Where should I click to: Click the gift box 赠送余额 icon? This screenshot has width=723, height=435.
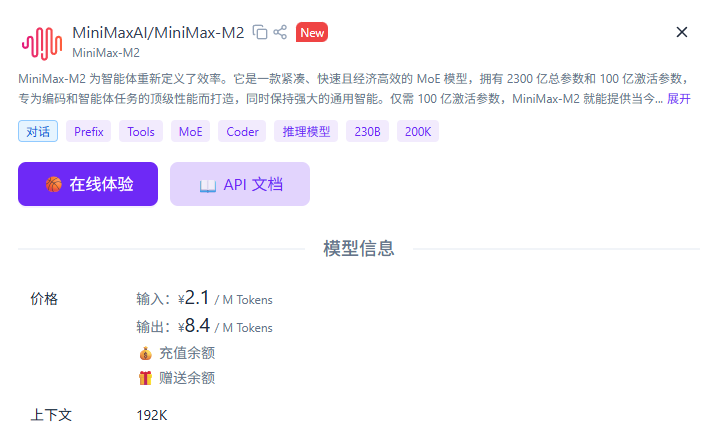coord(145,378)
